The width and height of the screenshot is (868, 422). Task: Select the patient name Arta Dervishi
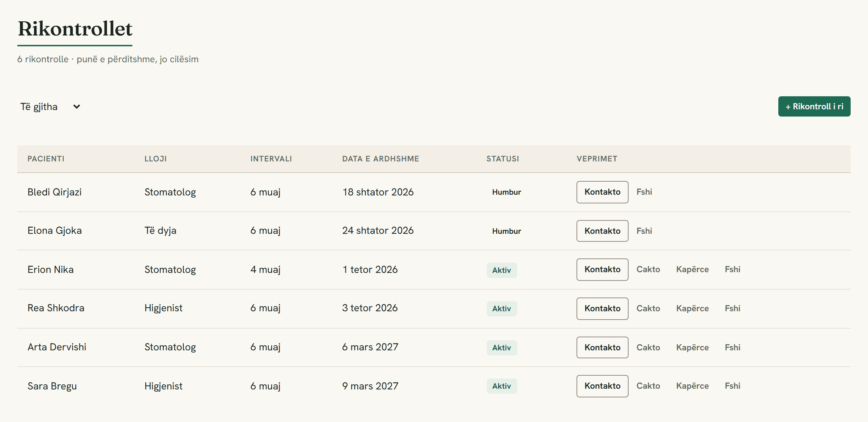(x=57, y=347)
